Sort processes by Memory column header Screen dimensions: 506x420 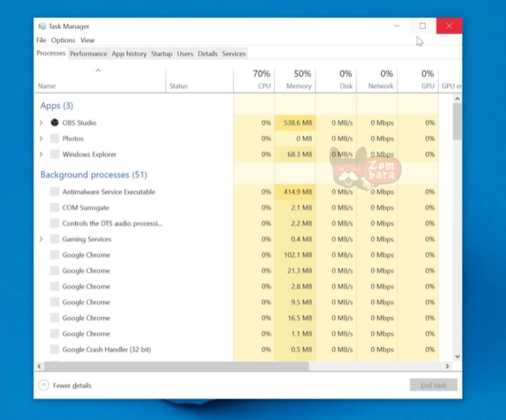pyautogui.click(x=295, y=80)
